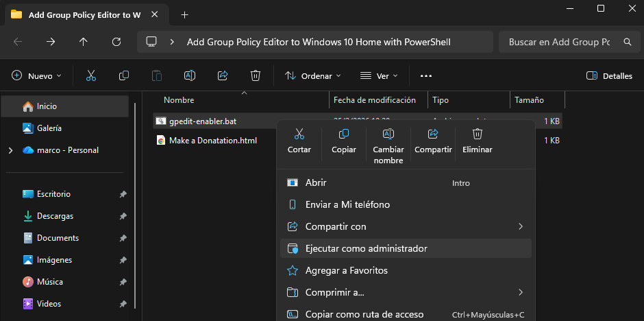
Task: Toggle the Detalles pane button
Action: (x=610, y=76)
